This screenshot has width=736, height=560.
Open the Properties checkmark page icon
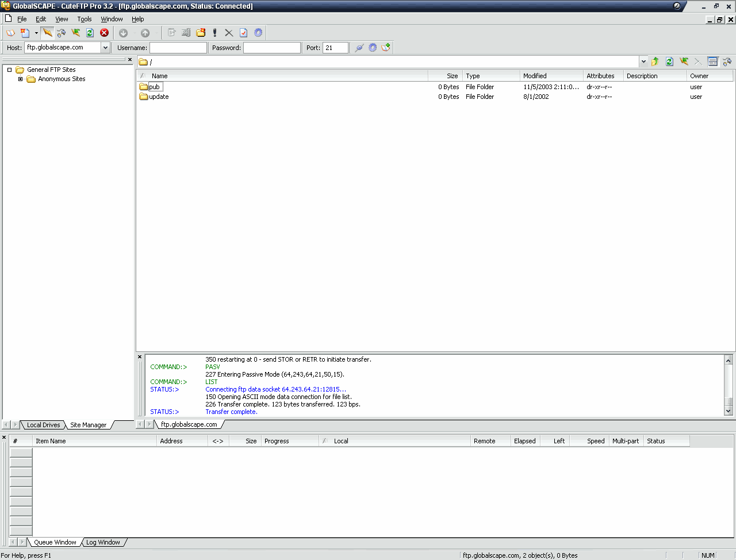point(243,33)
